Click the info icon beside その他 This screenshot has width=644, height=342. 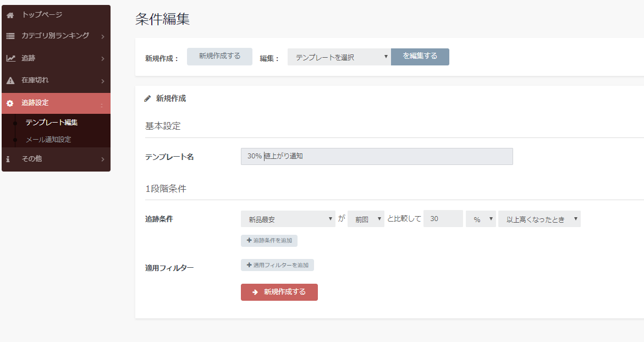click(x=8, y=159)
